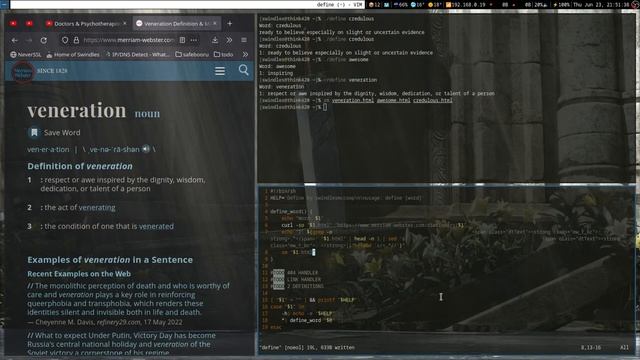640x360 pixels.
Task: Expand overflow toolbar chevron menu
Action: [229, 40]
